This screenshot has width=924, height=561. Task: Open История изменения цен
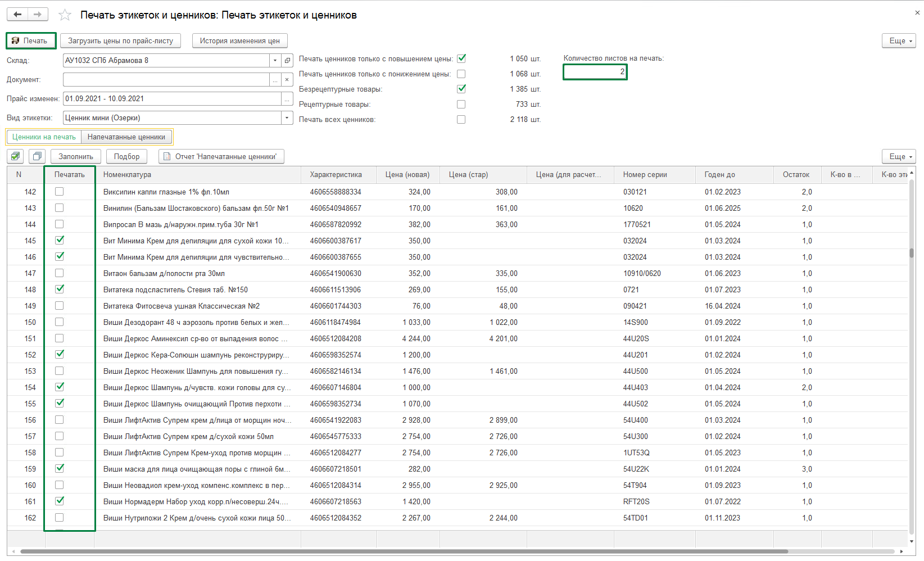click(239, 40)
